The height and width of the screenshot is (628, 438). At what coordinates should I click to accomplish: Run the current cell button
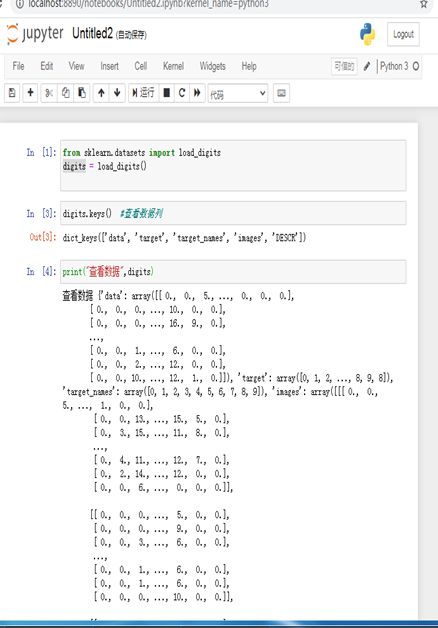pyautogui.click(x=143, y=93)
